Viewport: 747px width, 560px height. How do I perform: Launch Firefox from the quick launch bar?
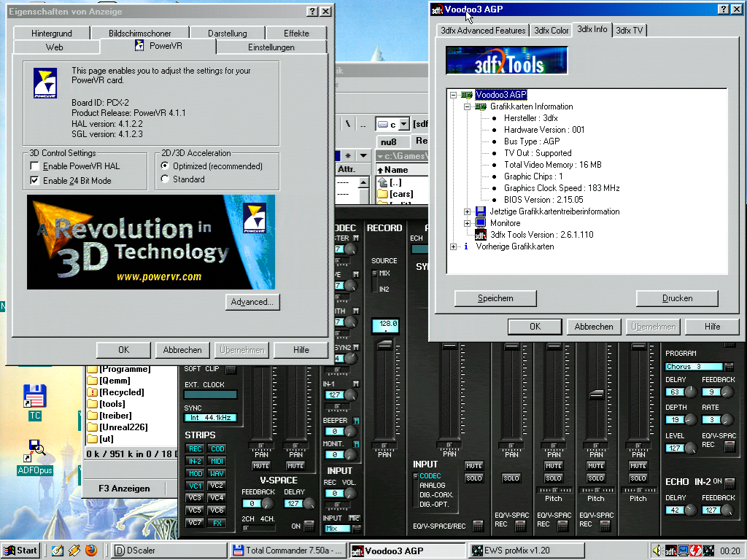pos(91,551)
